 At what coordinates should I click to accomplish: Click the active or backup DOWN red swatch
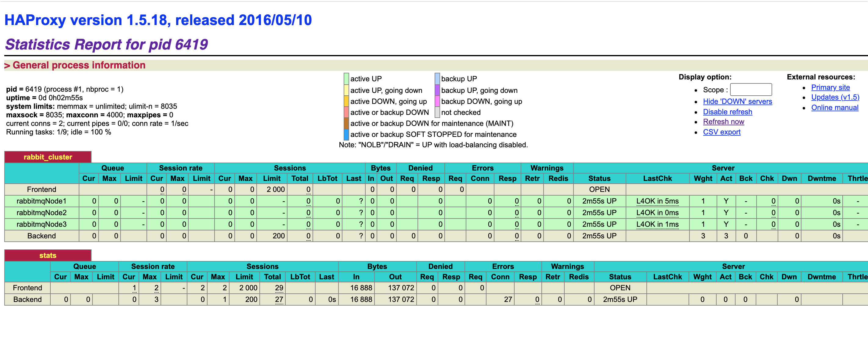click(x=346, y=112)
